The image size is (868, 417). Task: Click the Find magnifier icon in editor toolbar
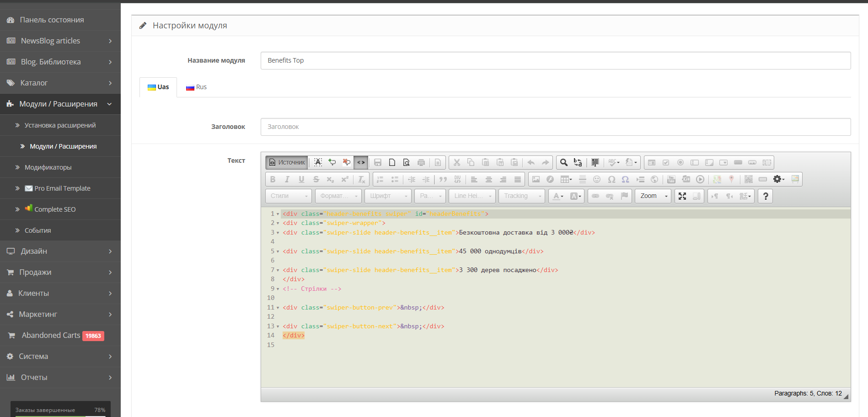[x=564, y=162]
